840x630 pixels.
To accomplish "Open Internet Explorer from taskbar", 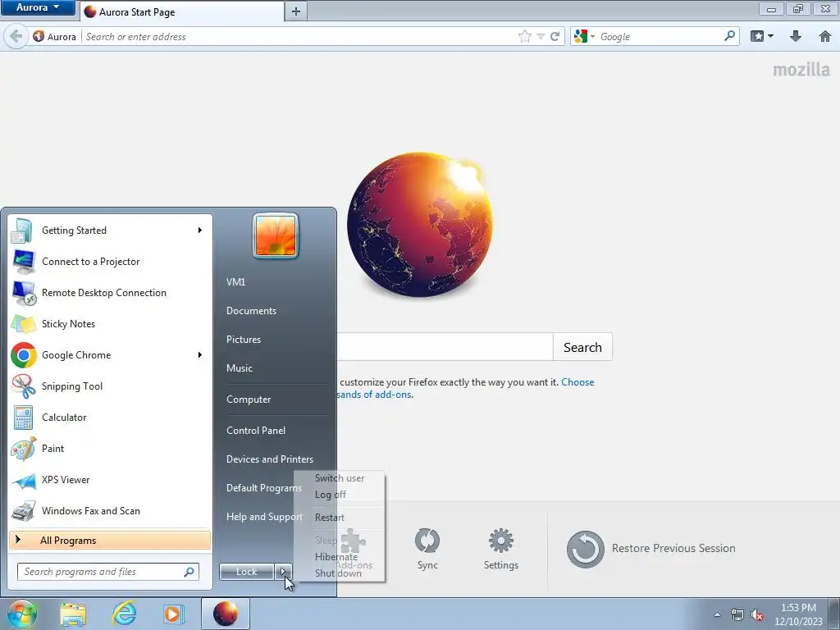I will 124,614.
